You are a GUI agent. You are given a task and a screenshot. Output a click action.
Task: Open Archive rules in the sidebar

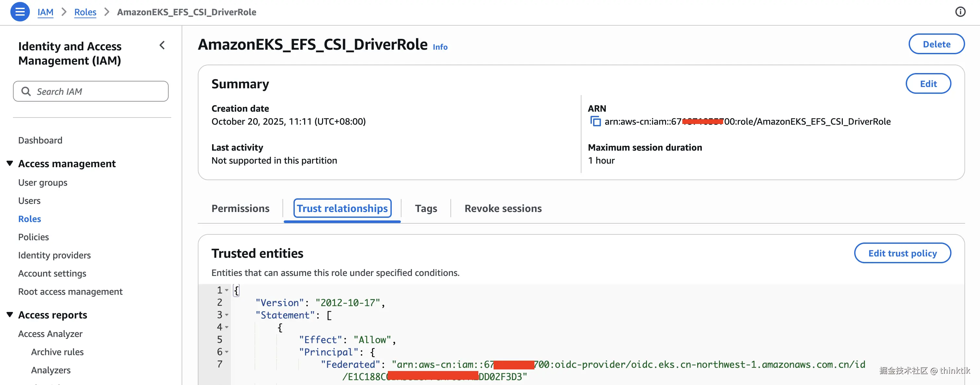[x=57, y=352]
